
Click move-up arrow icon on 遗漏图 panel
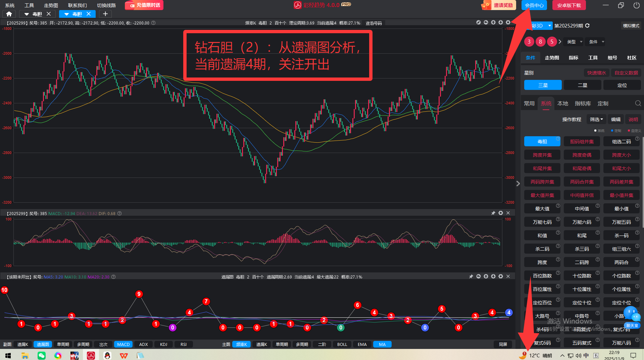(x=486, y=276)
